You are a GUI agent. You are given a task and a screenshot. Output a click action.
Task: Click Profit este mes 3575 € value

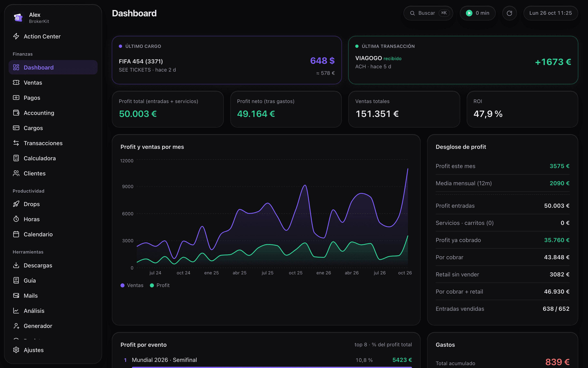click(x=560, y=166)
